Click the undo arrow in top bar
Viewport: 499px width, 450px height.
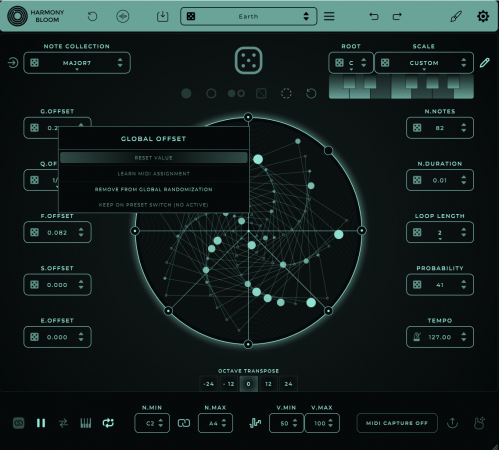[x=374, y=16]
